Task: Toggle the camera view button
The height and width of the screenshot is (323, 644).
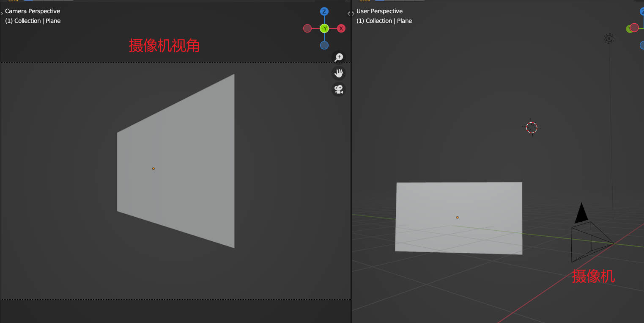Action: 339,89
